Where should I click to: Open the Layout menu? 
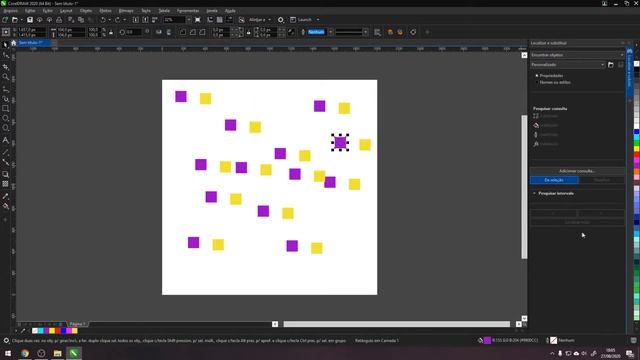(x=66, y=11)
